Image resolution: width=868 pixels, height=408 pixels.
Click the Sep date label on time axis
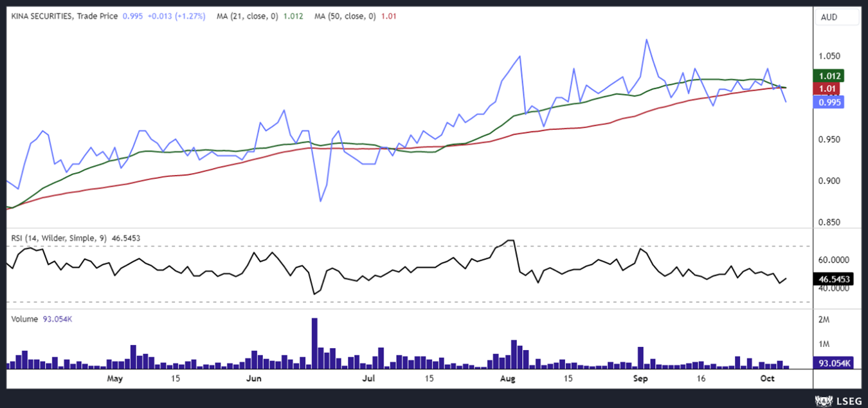[x=639, y=378]
